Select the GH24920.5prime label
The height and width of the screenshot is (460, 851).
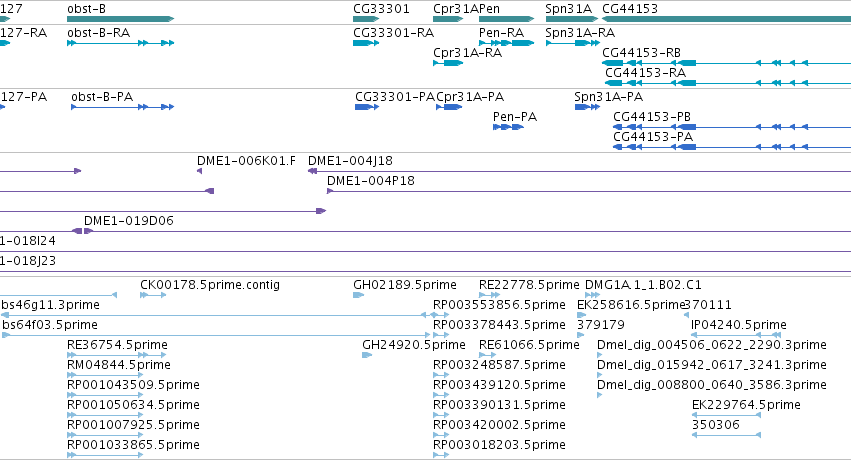pos(414,345)
